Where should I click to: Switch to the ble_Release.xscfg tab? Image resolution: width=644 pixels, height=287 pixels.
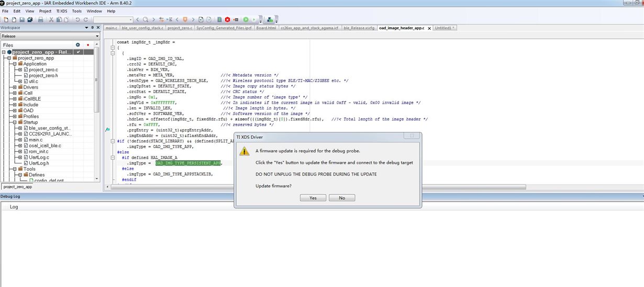pyautogui.click(x=359, y=27)
